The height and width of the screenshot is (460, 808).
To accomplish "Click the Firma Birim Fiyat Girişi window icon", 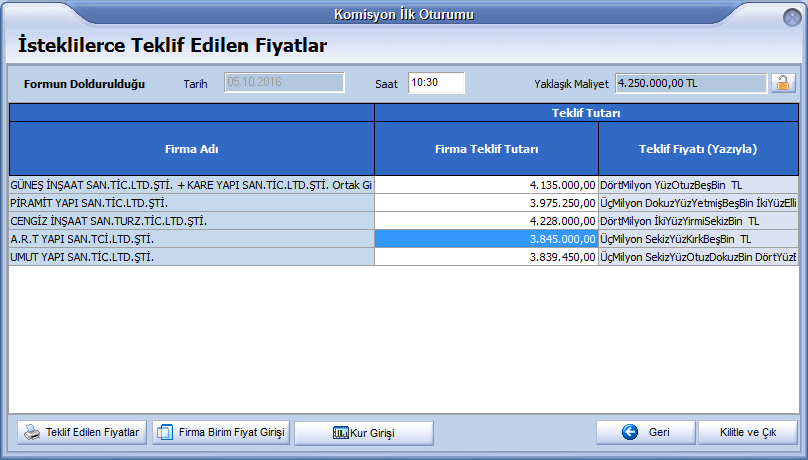I will (166, 432).
